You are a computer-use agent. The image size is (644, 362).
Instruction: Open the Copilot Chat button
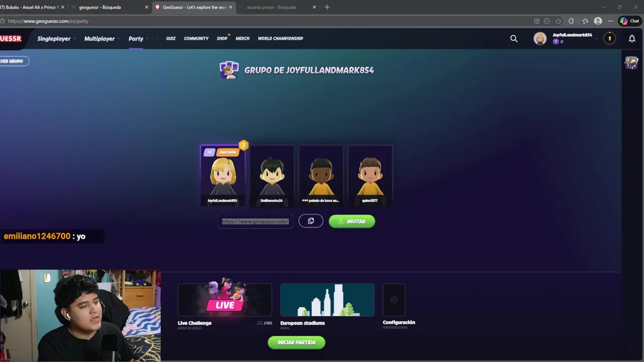click(629, 21)
